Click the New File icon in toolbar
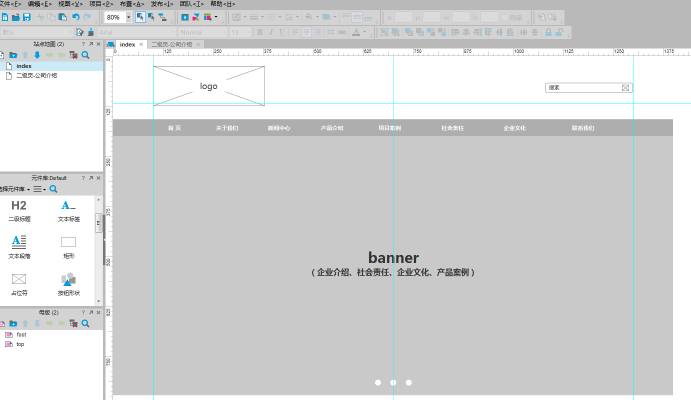691x400 pixels. 4,17
